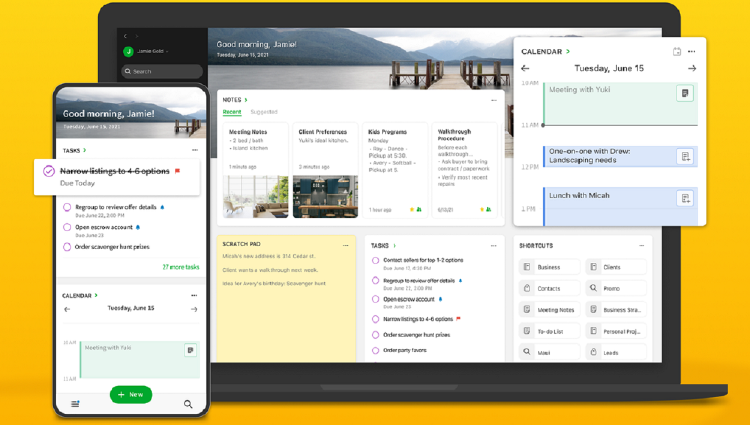This screenshot has width=750, height=425.
Task: Open Business shortcut
Action: pyautogui.click(x=549, y=267)
